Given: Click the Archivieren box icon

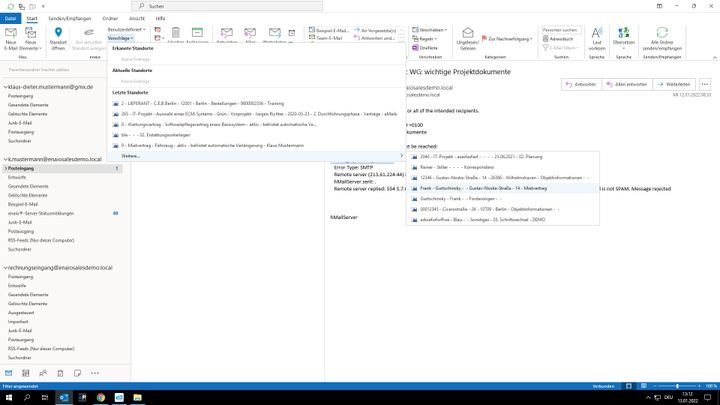Looking at the screenshot, I should coord(197,33).
